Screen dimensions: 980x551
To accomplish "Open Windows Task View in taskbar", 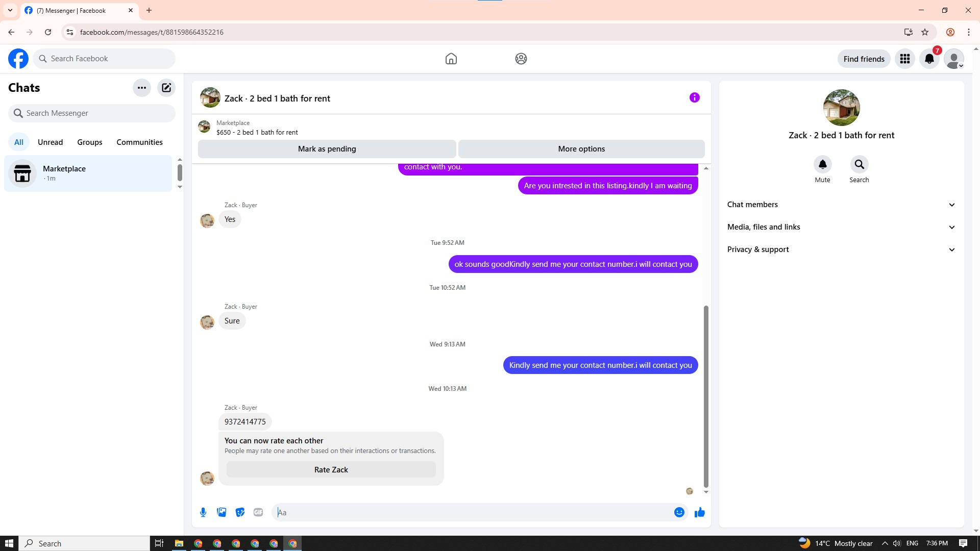I will pos(159,543).
